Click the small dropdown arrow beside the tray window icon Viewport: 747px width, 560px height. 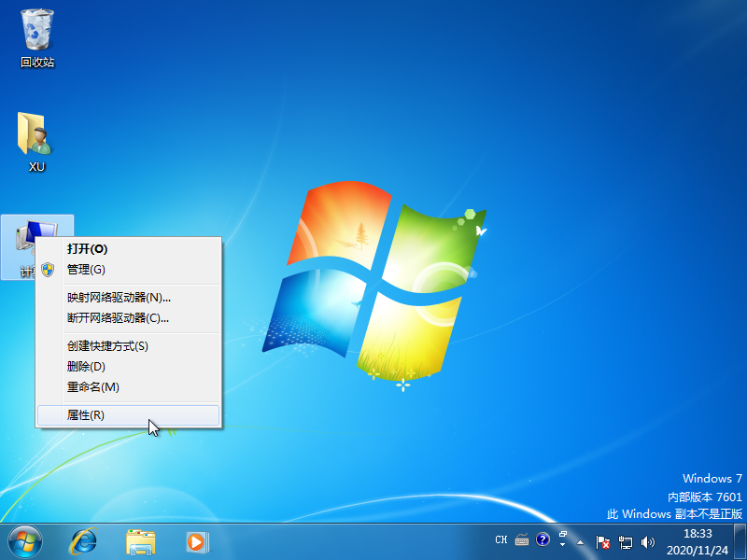pos(562,545)
